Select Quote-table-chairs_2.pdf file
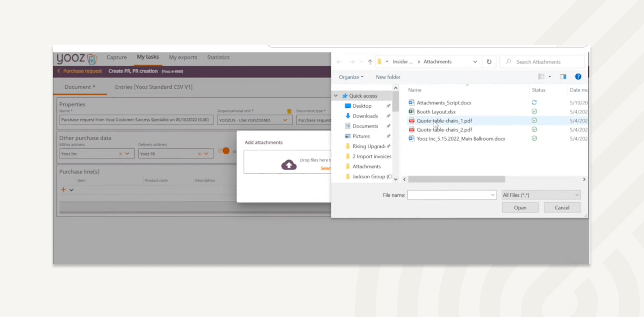Screen dimensions: 644x317 pos(444,130)
